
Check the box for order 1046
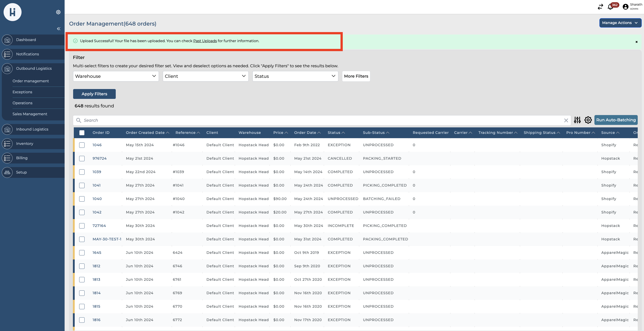82,145
